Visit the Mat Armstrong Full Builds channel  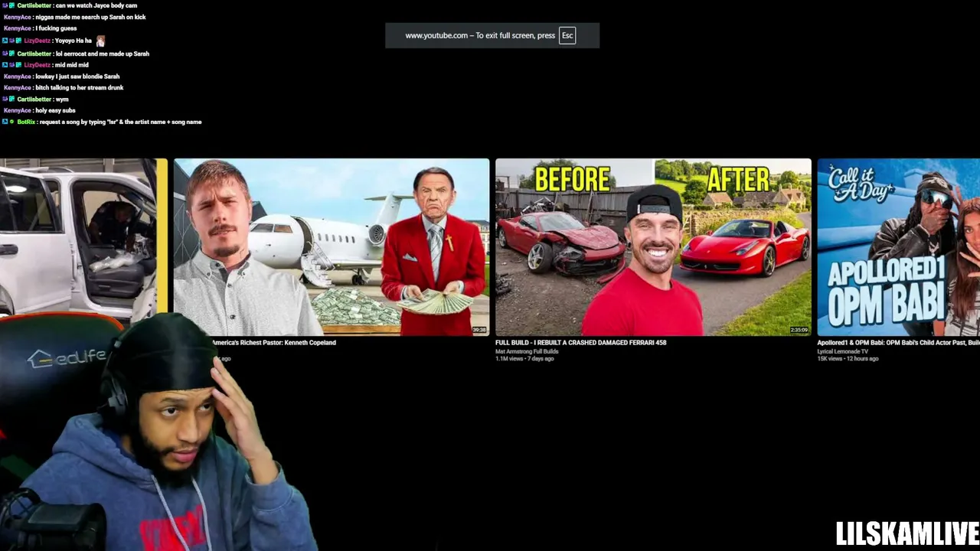point(527,351)
